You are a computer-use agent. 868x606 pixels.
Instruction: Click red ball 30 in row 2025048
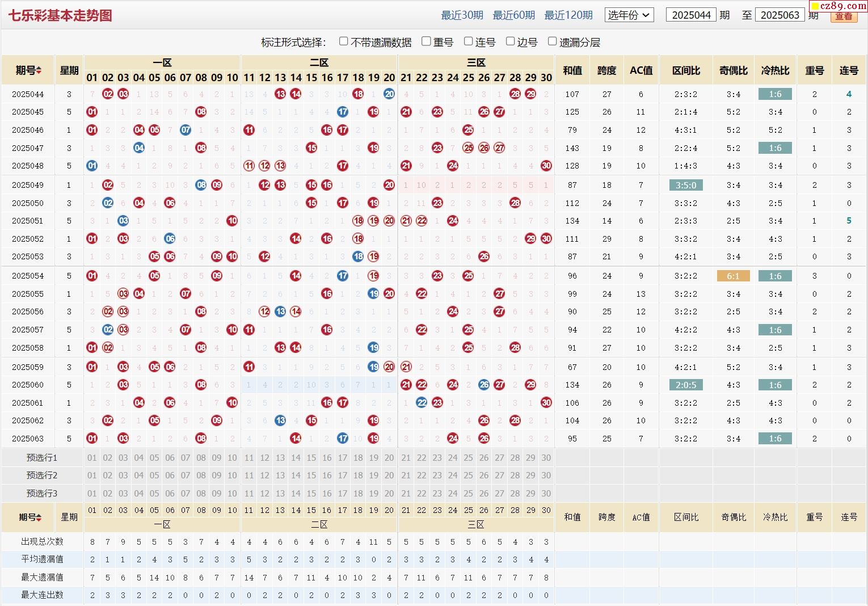(x=546, y=166)
